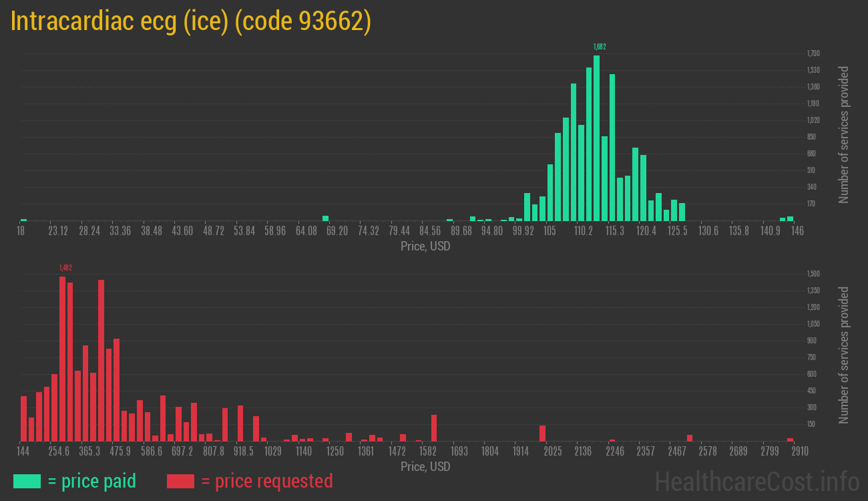The height and width of the screenshot is (501, 868).
Task: Click the green price paid legend swatch
Action: point(27,481)
